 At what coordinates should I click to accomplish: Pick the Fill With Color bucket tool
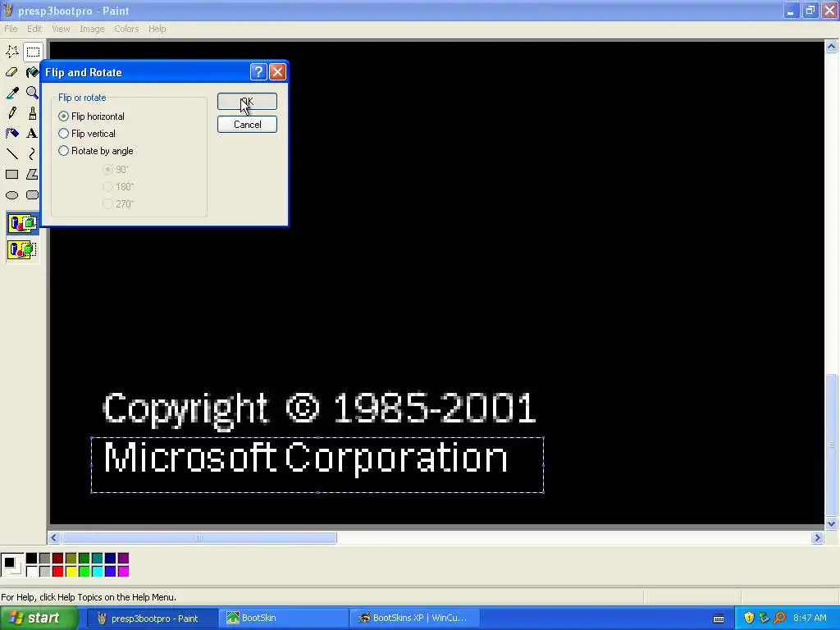point(33,72)
